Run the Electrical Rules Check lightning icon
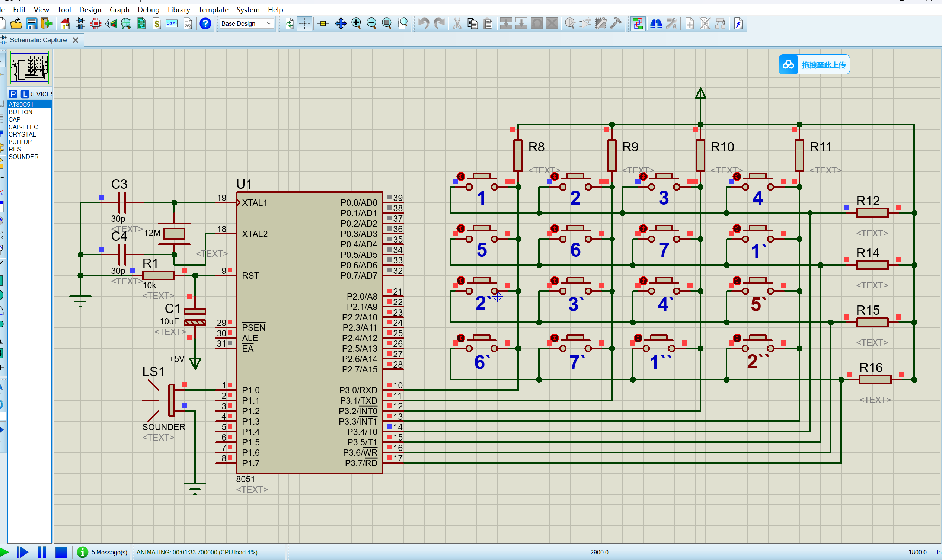The height and width of the screenshot is (560, 942). coord(738,24)
